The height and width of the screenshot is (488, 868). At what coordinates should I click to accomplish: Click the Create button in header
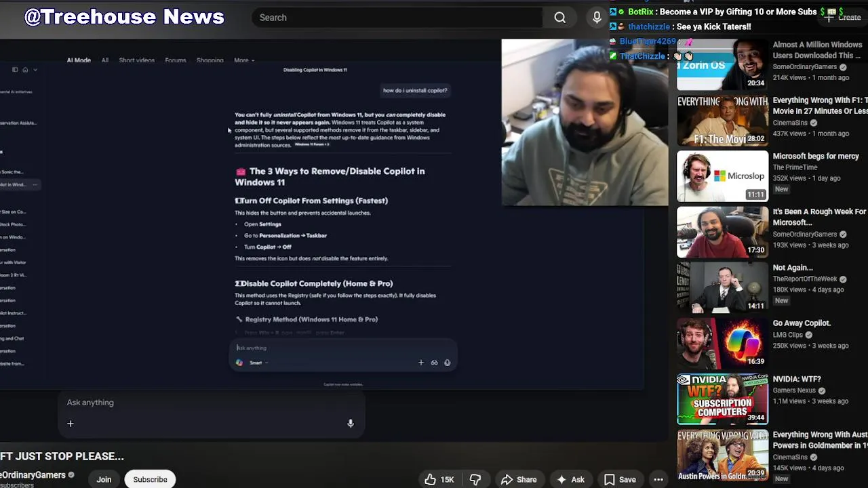point(843,18)
